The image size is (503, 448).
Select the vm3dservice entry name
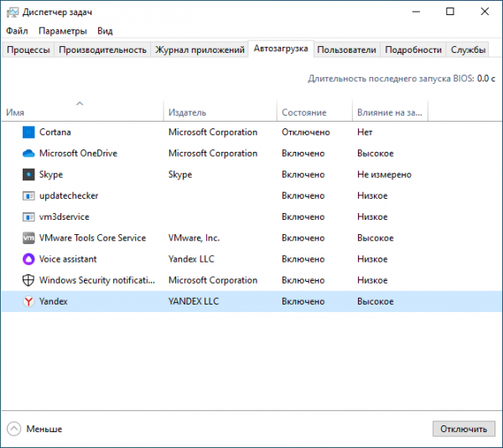point(65,217)
